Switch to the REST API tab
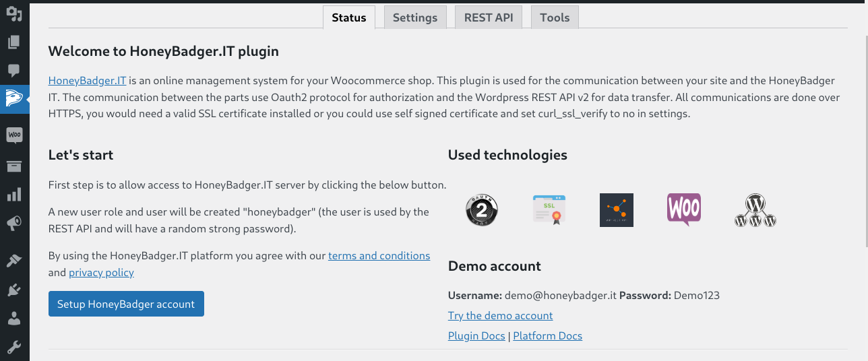 click(489, 18)
